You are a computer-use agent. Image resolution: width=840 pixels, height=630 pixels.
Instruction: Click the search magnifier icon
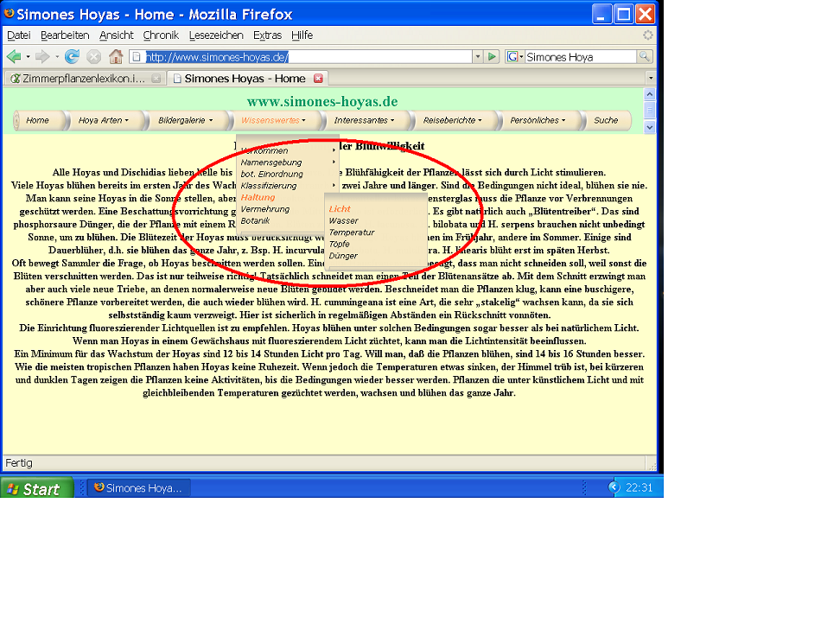(645, 57)
